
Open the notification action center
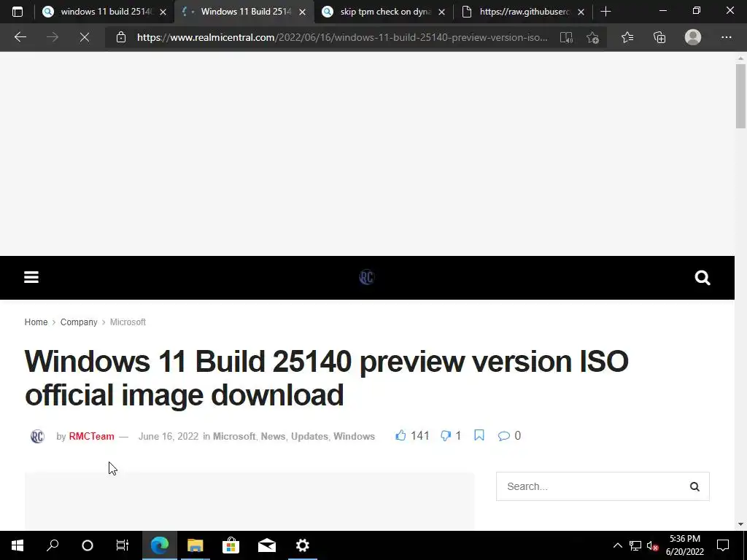point(723,545)
